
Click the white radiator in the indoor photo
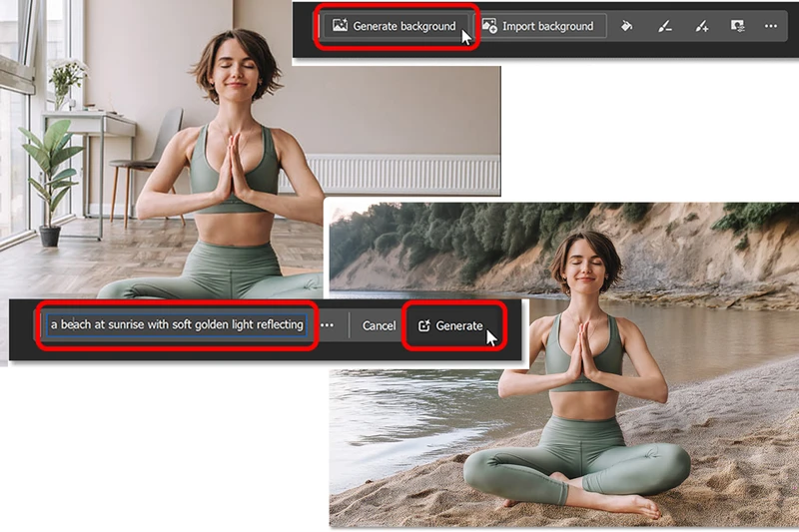click(399, 173)
